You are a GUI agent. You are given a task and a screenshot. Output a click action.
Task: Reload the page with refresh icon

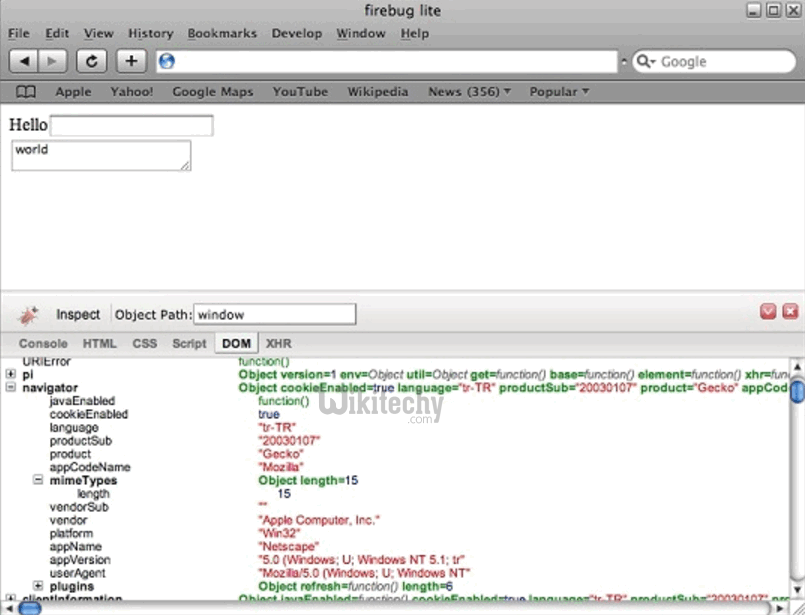pyautogui.click(x=91, y=61)
